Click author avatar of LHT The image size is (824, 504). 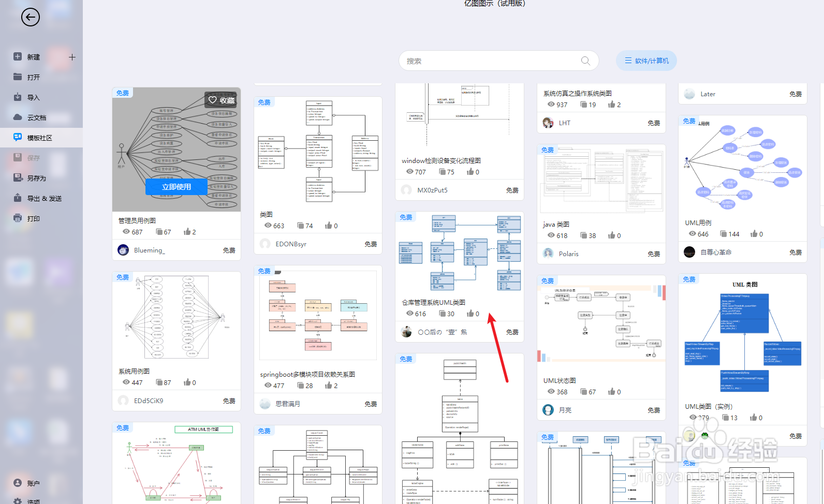548,123
